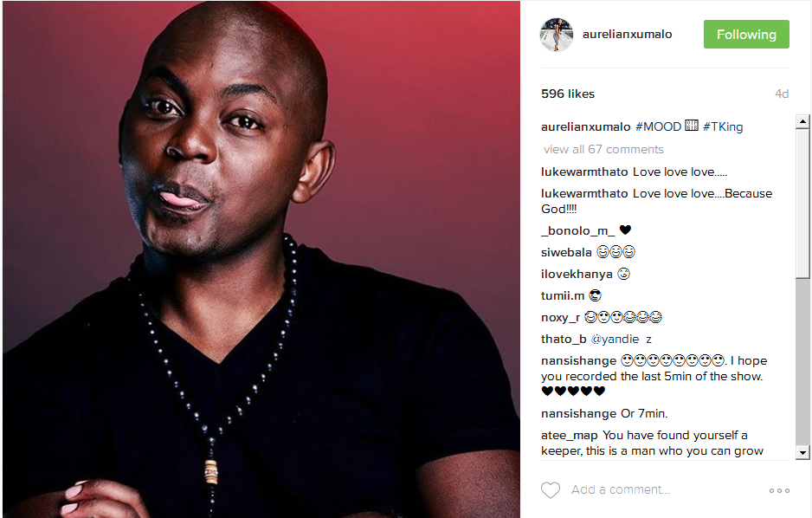Open the aurelianxumalo profile picture
Viewport: 812px width, 518px height.
557,35
